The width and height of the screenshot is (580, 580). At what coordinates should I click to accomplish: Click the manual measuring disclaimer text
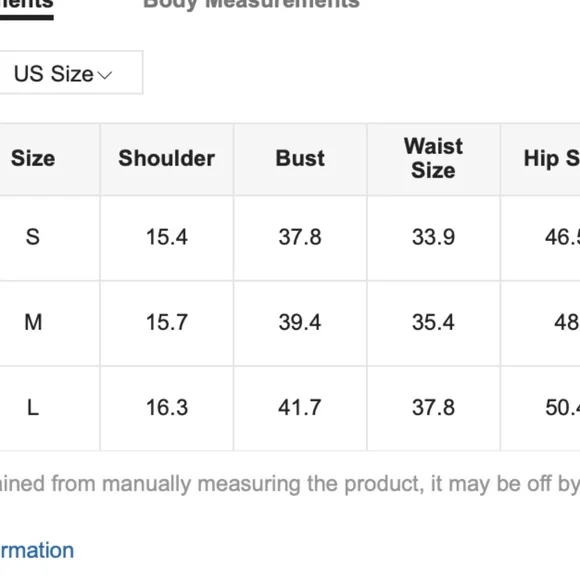click(290, 484)
